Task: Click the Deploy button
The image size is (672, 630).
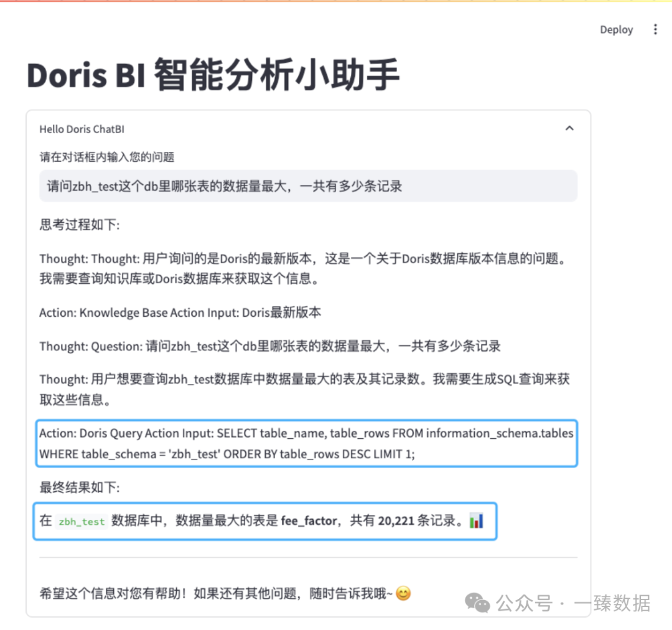Action: click(x=616, y=30)
